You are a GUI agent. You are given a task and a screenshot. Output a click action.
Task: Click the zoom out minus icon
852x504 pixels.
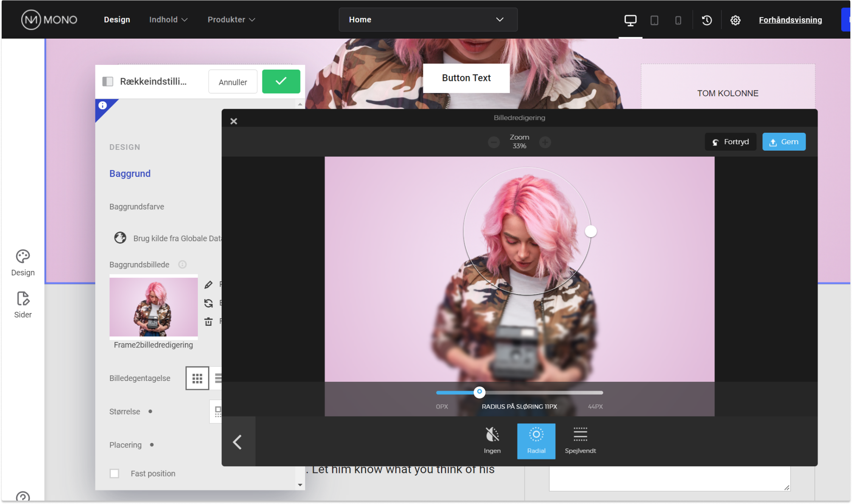[494, 142]
